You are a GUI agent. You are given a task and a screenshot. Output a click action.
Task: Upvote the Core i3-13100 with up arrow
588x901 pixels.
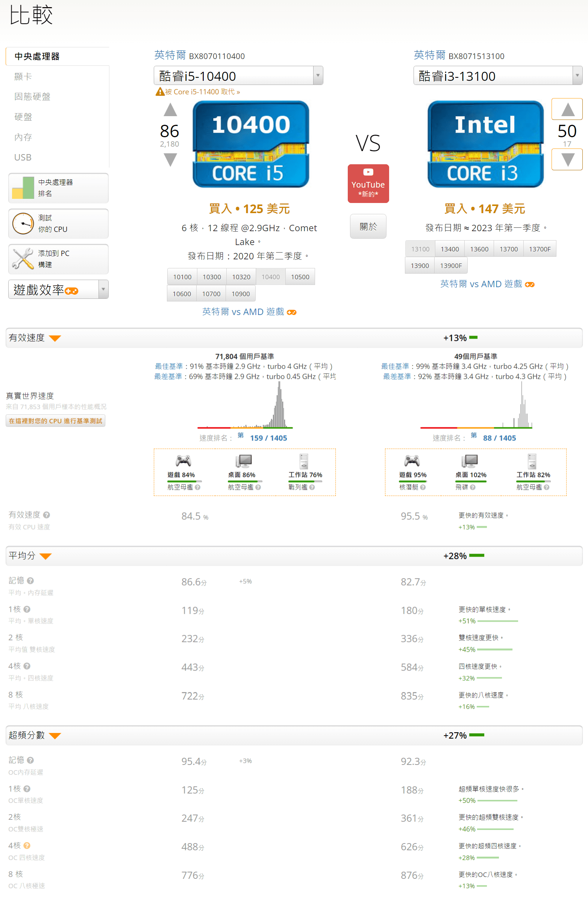567,109
